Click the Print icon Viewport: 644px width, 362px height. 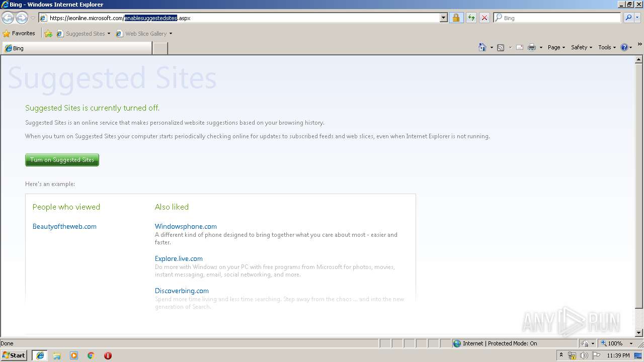point(532,47)
